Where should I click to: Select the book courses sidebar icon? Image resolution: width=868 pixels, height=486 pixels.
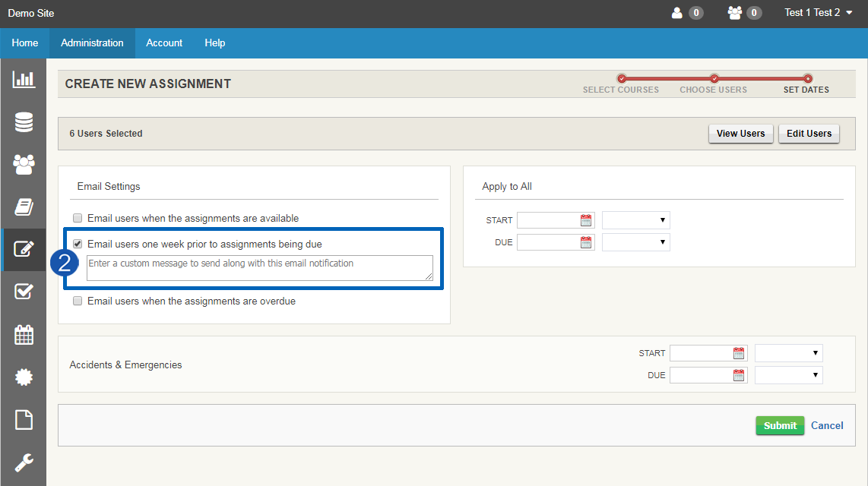coord(24,207)
